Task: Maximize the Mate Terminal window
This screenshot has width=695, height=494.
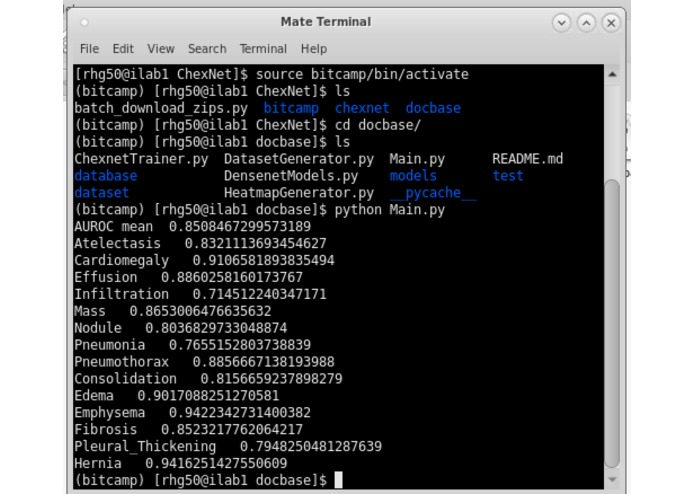Action: [586, 22]
